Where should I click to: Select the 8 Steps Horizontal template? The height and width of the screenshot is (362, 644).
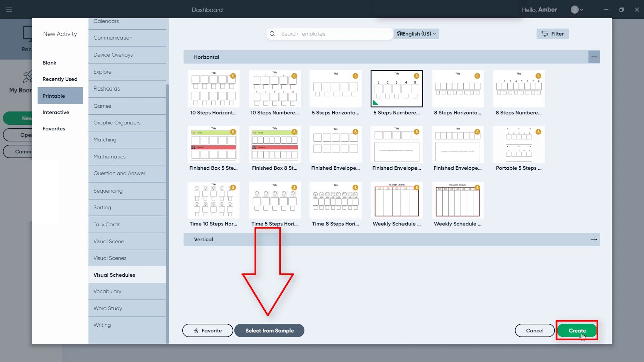[458, 93]
